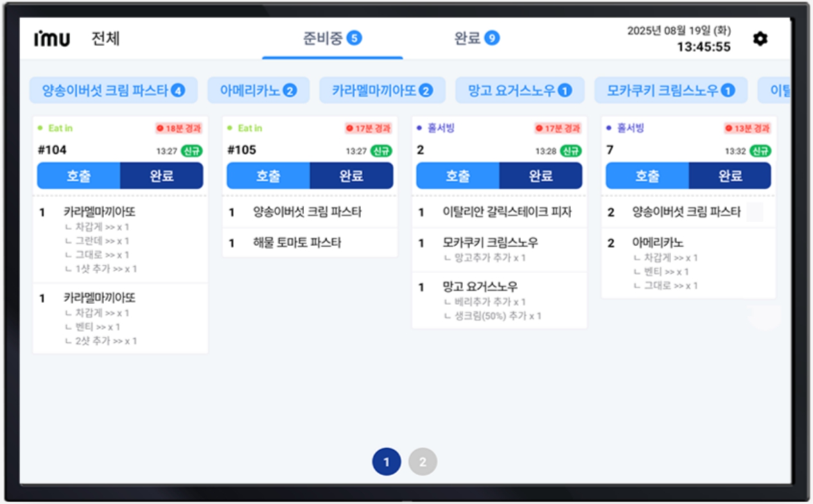Filter by 카라멜마끼아또 chip
This screenshot has width=813, height=504.
pos(382,91)
